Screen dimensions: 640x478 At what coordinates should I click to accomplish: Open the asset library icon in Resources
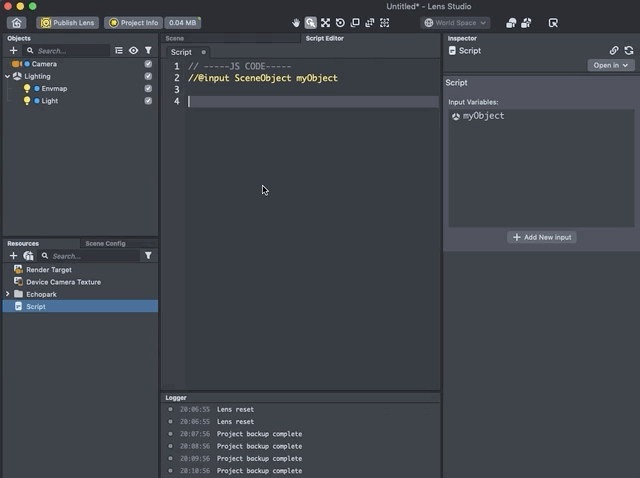pyautogui.click(x=28, y=256)
